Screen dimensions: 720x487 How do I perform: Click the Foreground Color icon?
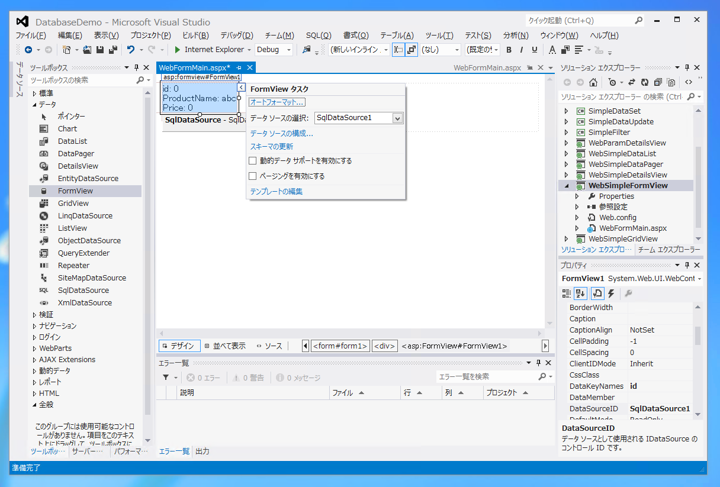tap(552, 50)
